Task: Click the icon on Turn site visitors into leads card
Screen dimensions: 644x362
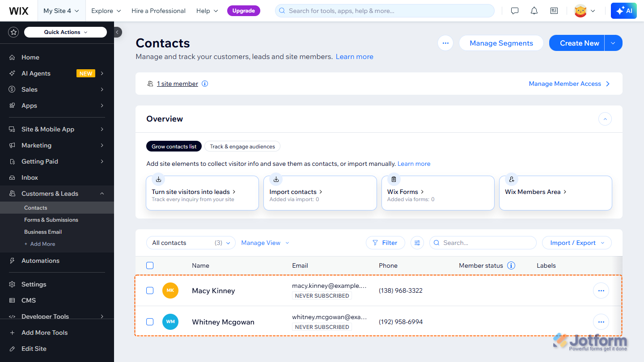Action: coord(158,179)
